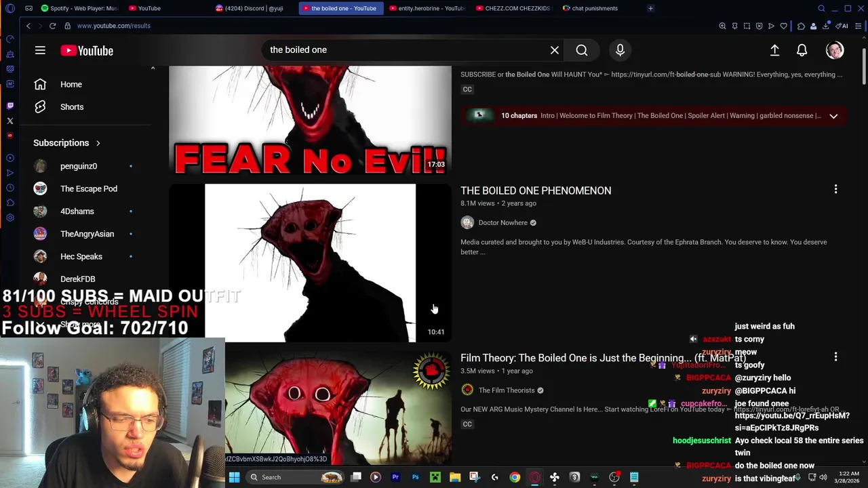868x488 pixels.
Task: Switch to the CHEZZ.COM CHEZZKIDS tab
Action: click(x=513, y=8)
